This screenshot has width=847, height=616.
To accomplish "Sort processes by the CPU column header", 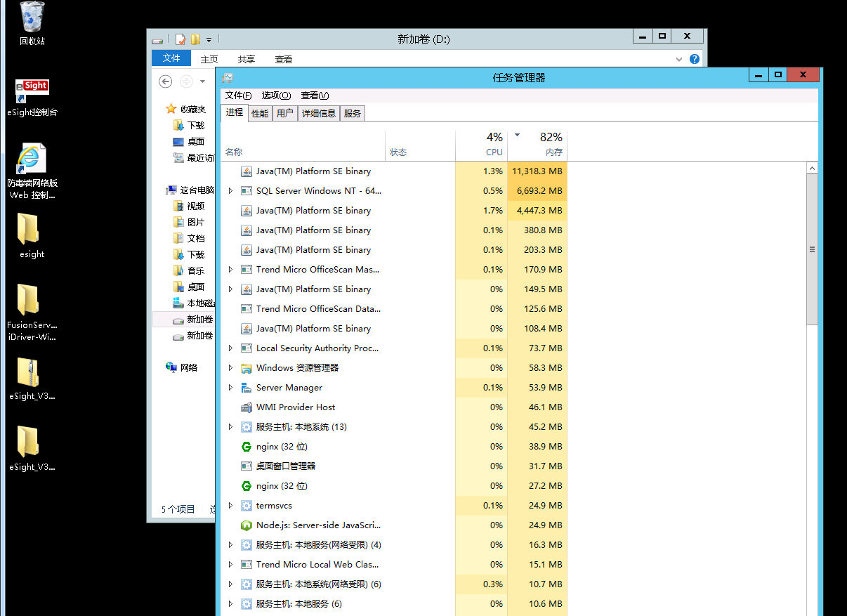I will pos(481,145).
